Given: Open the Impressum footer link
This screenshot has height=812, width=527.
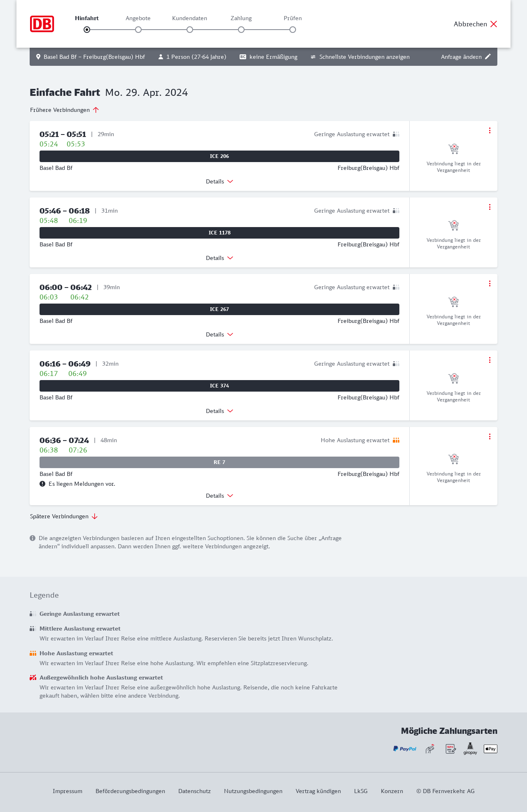Looking at the screenshot, I should [68, 791].
